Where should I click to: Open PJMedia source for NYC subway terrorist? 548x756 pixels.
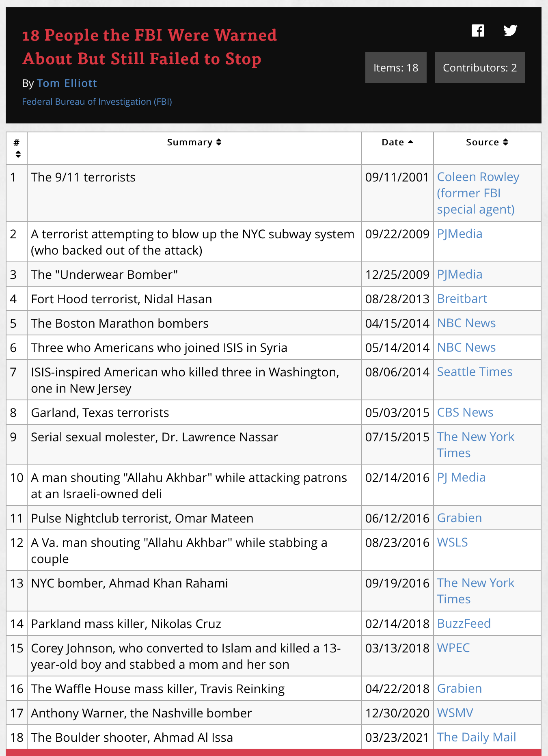(460, 234)
